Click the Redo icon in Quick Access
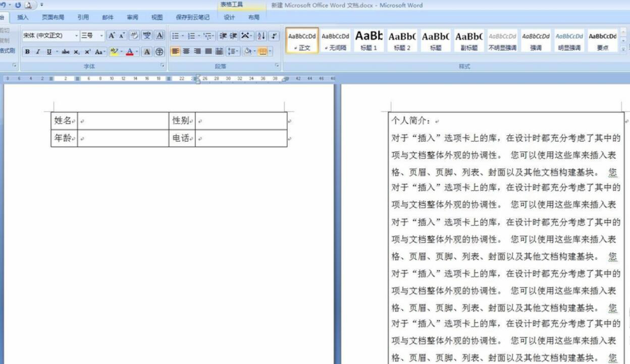Viewport: 630px width, 364px height. pyautogui.click(x=18, y=5)
